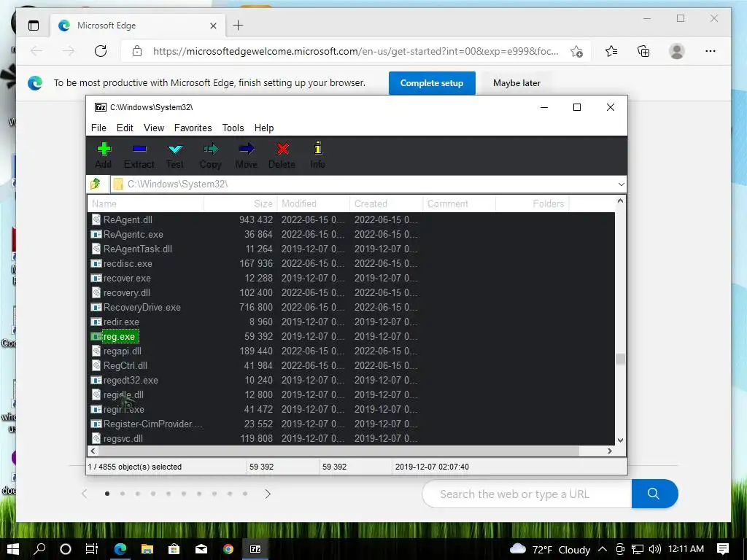This screenshot has width=747, height=560.
Task: Select the ReAgentc.exe file
Action: (x=133, y=234)
